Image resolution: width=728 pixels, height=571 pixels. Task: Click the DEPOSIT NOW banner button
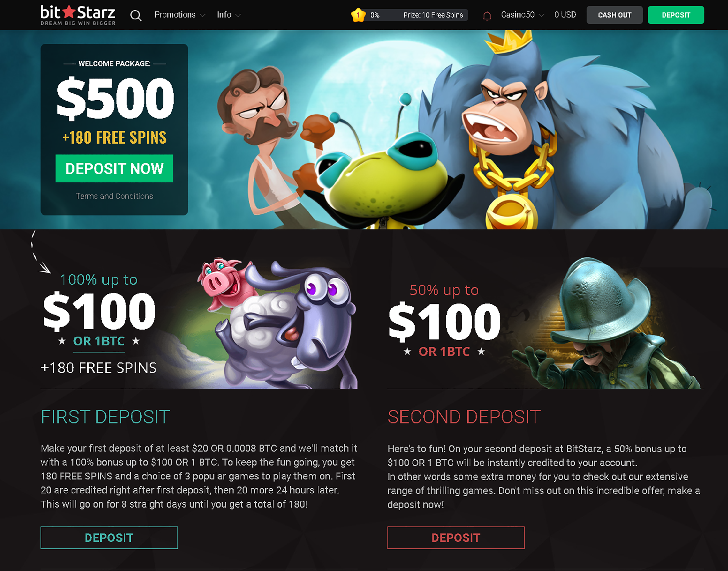click(114, 168)
